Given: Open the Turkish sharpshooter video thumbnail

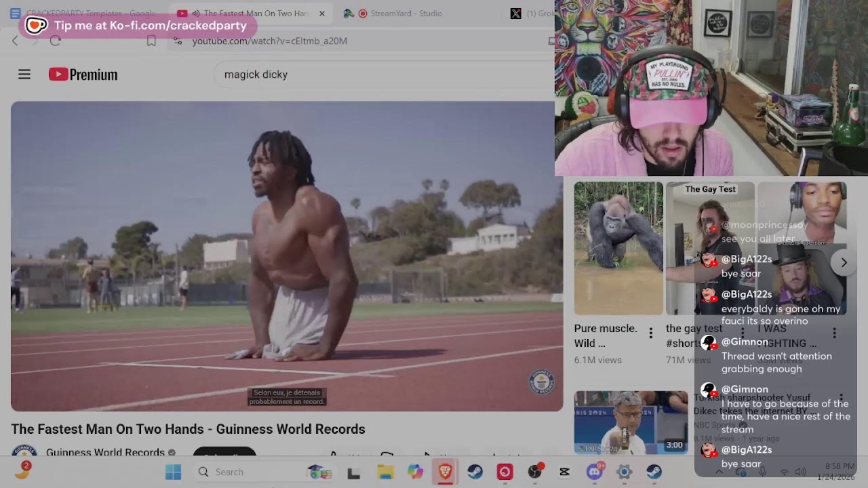Looking at the screenshot, I should coord(631,422).
